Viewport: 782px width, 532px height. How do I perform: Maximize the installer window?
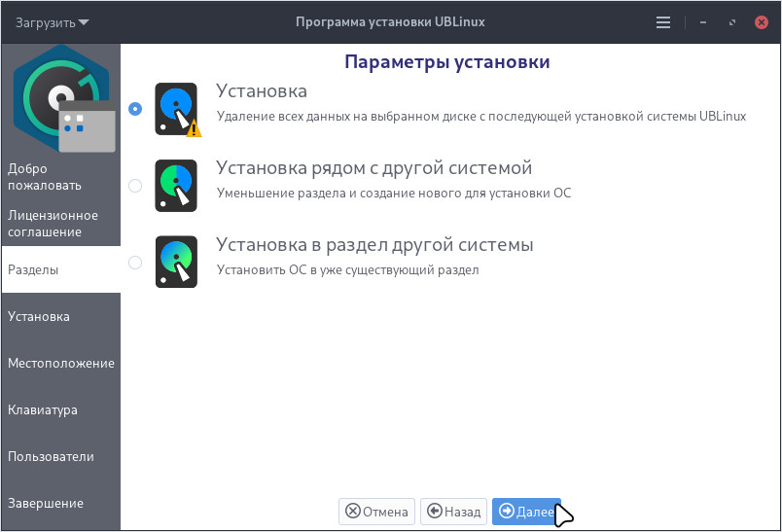(x=731, y=22)
